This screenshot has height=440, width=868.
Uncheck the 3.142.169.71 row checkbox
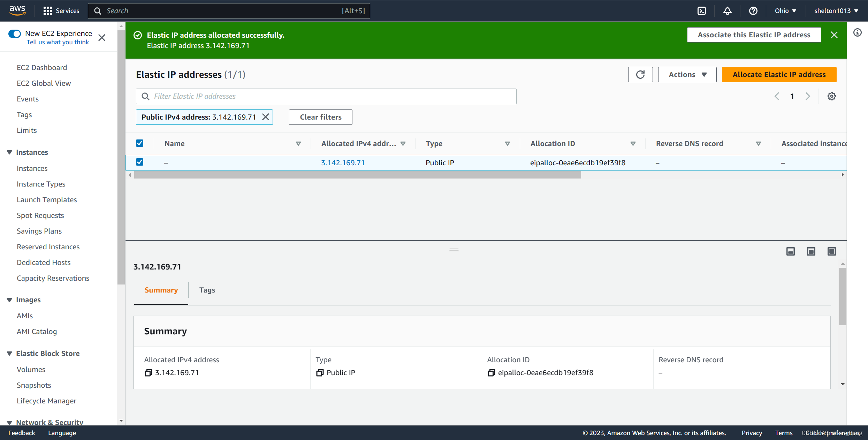click(139, 162)
